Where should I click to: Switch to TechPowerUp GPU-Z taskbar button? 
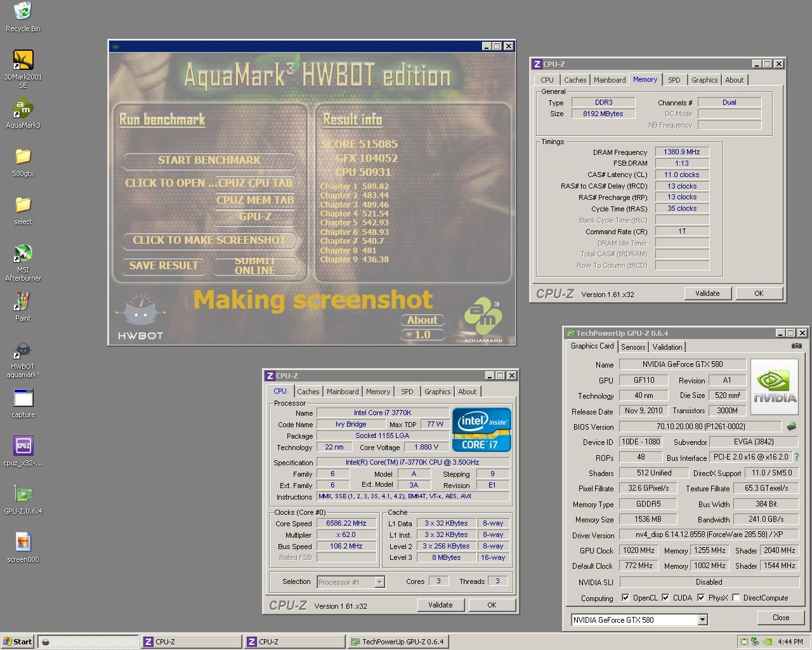(x=398, y=642)
